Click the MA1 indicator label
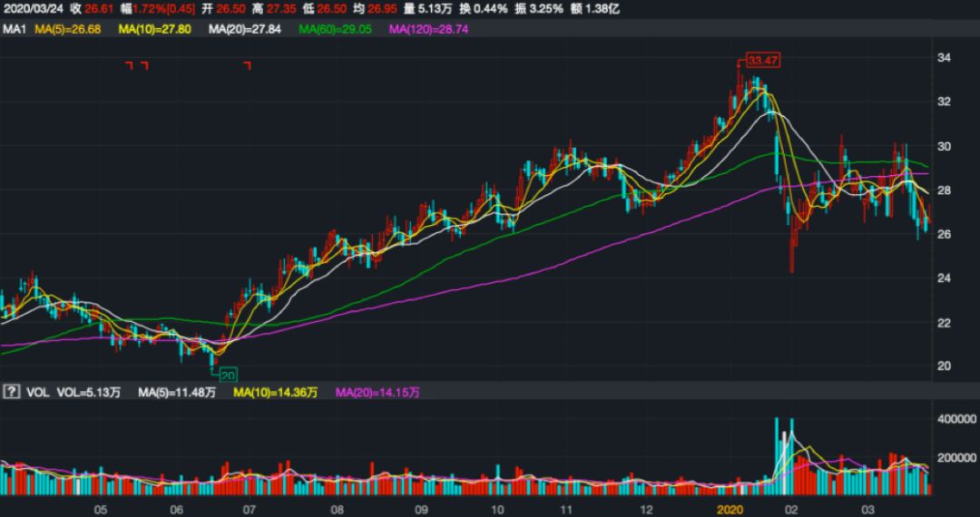 tap(13, 29)
